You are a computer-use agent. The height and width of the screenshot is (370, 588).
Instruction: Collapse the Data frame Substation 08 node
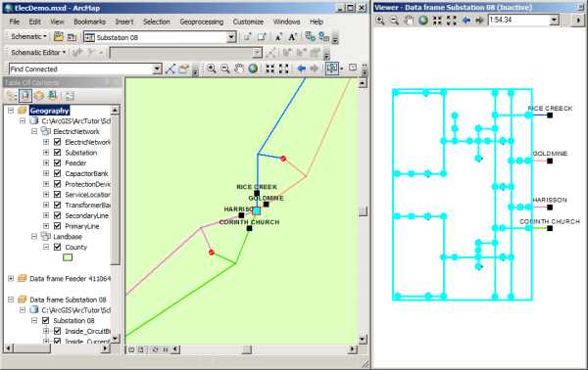pyautogui.click(x=11, y=300)
